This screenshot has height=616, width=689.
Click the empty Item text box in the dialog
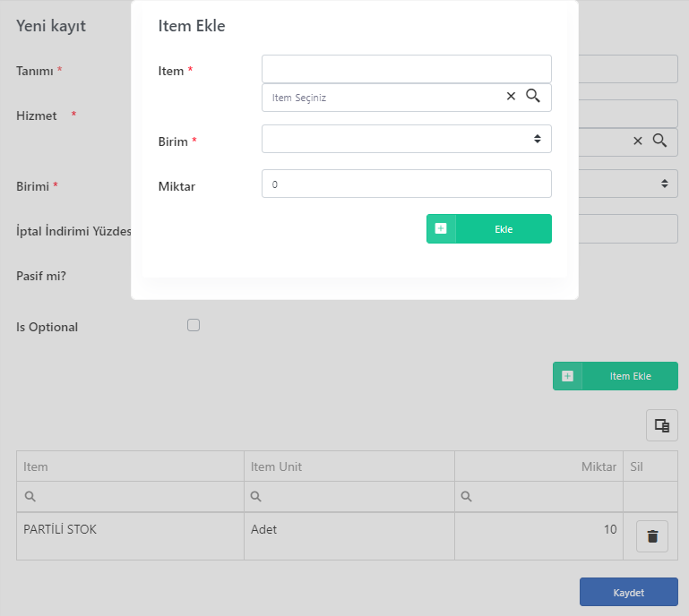(407, 69)
